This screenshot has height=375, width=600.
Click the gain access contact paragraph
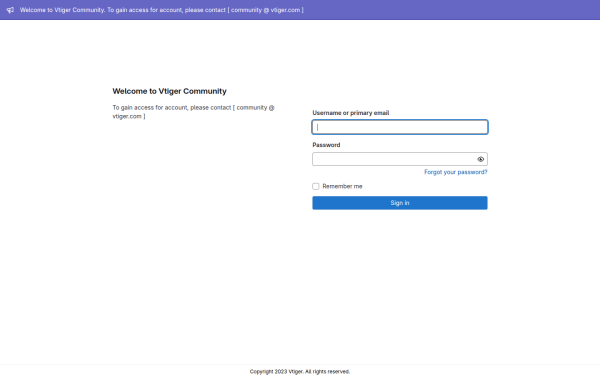click(x=194, y=112)
